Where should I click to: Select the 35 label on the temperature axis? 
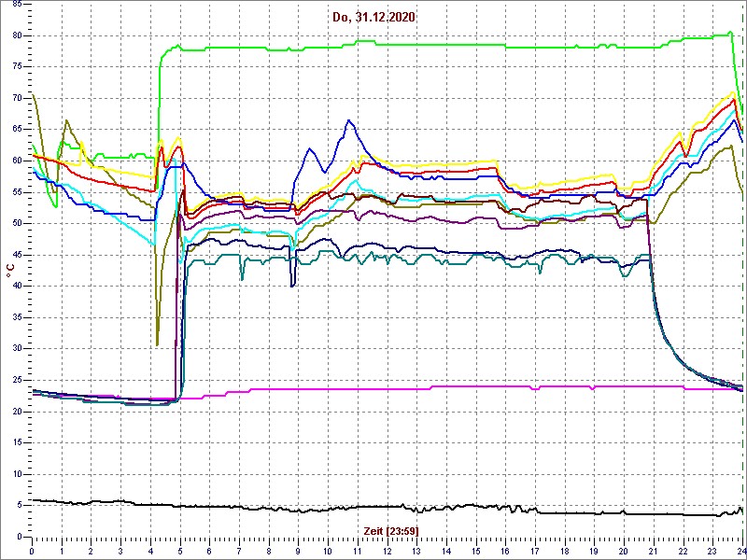point(16,317)
